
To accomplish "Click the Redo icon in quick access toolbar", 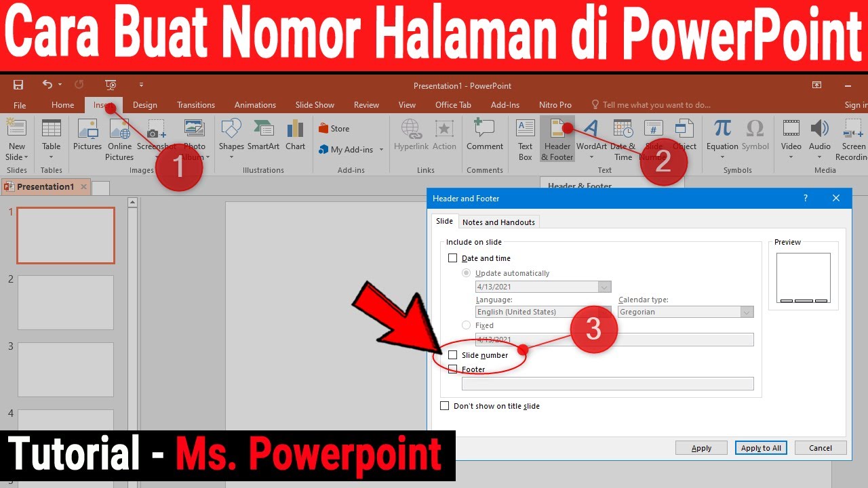I will point(79,85).
